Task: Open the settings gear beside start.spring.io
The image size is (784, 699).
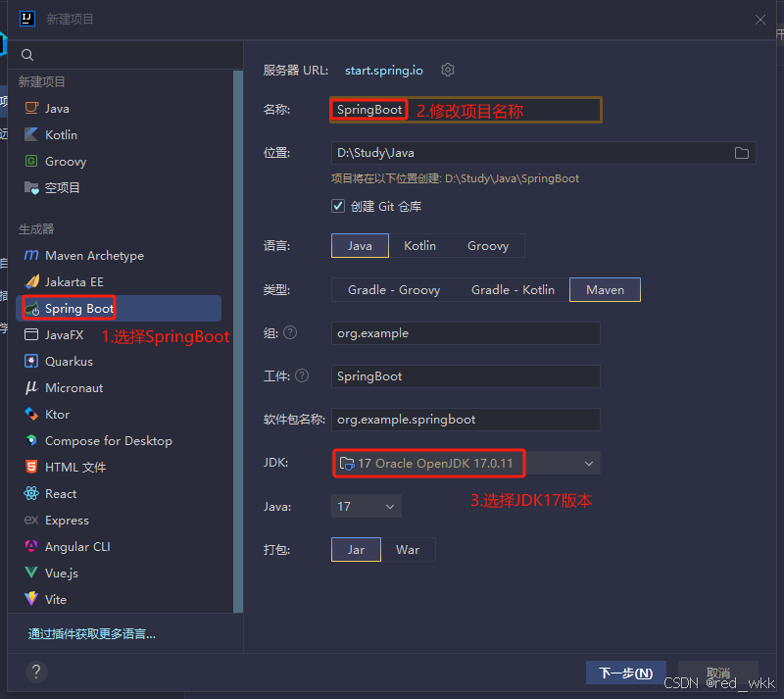Action: coord(448,70)
